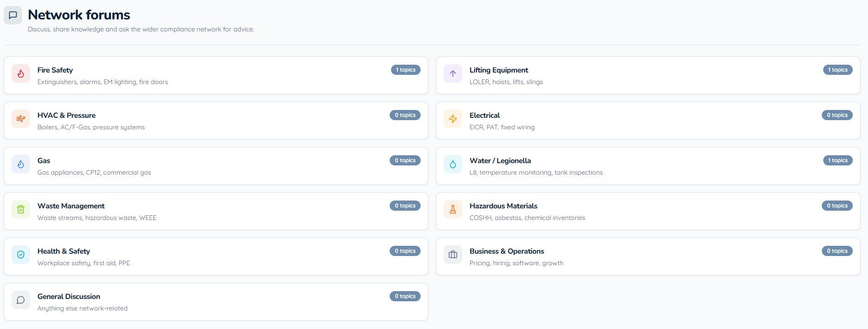Click the green trash bin icon for Waste Management
The image size is (868, 329).
21,209
